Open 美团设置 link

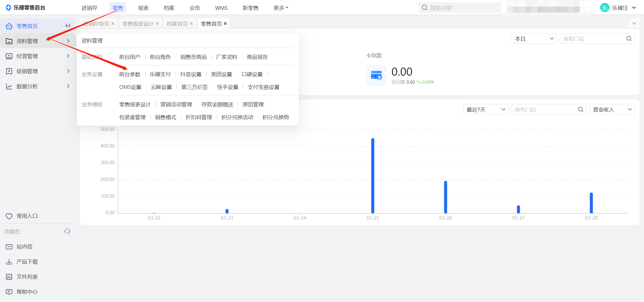tap(221, 74)
